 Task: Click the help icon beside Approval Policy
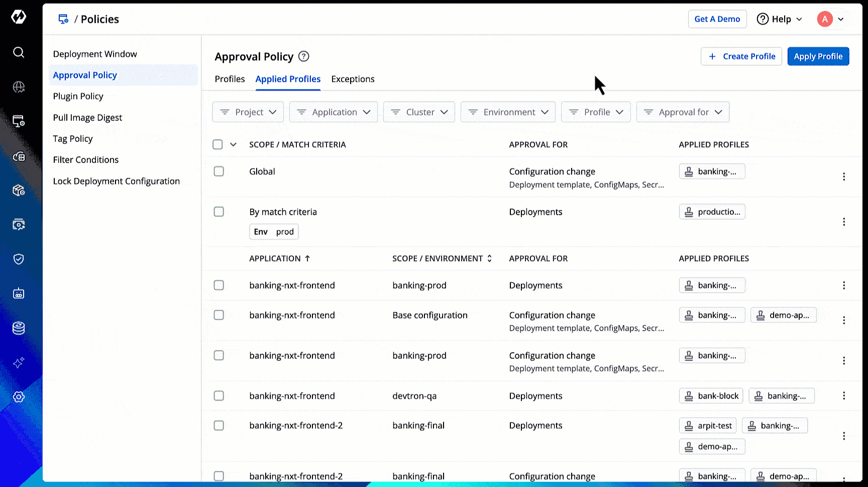point(303,56)
